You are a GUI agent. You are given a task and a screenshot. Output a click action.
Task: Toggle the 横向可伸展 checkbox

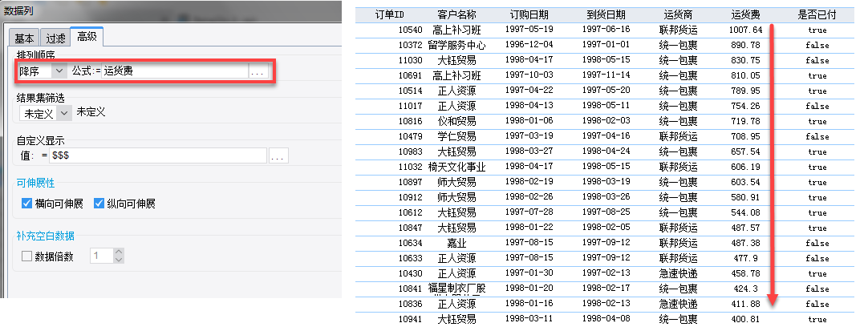[26, 204]
